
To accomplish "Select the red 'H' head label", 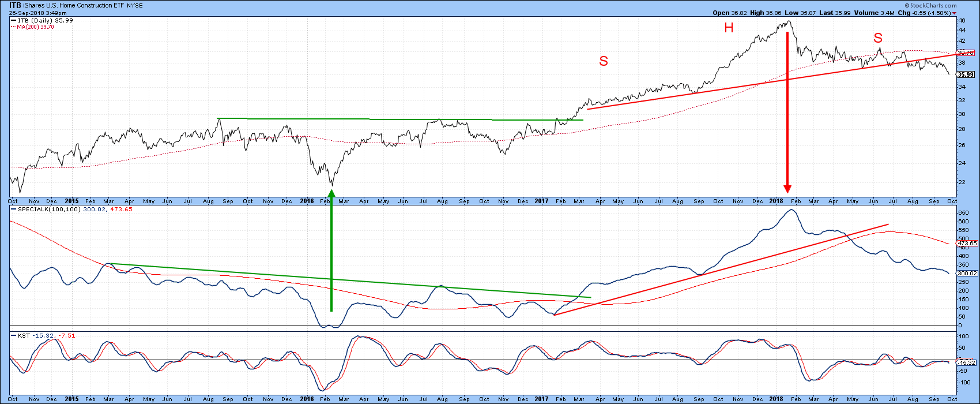I will 729,28.
